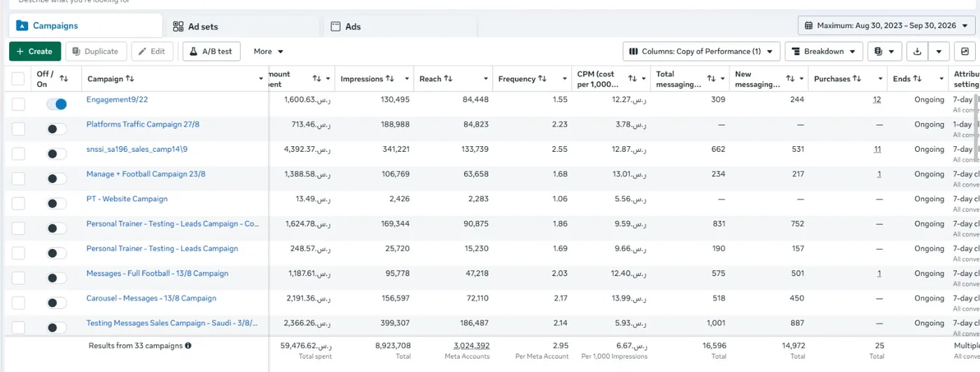This screenshot has width=980, height=372.
Task: Open the Columns: Copy of Performance dropdown
Action: tap(701, 52)
